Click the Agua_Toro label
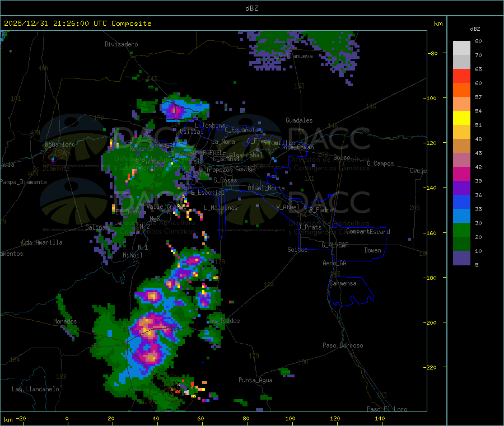The image size is (504, 426). pos(60,144)
